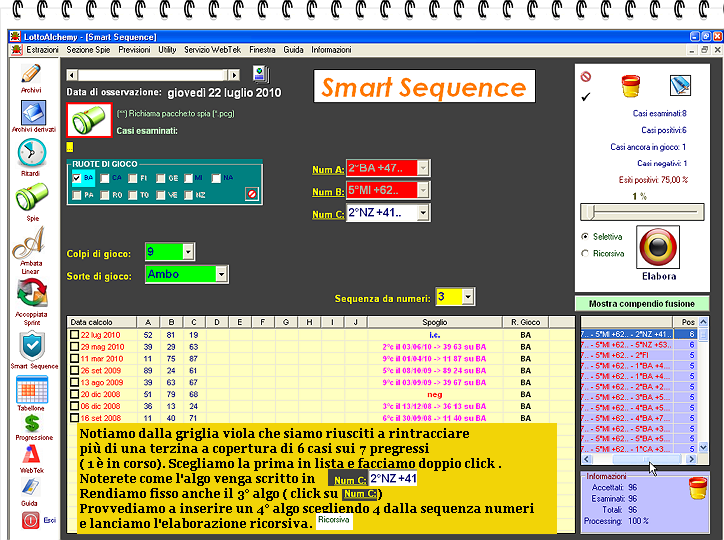Click purple list scroll-down arrow
724x540 pixels.
tap(703, 447)
